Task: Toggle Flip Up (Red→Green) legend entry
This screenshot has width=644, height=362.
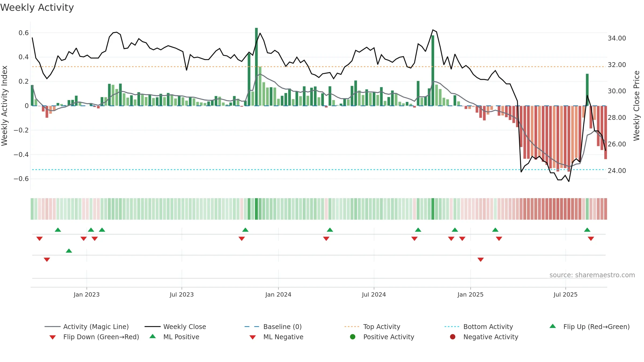Action: click(590, 327)
